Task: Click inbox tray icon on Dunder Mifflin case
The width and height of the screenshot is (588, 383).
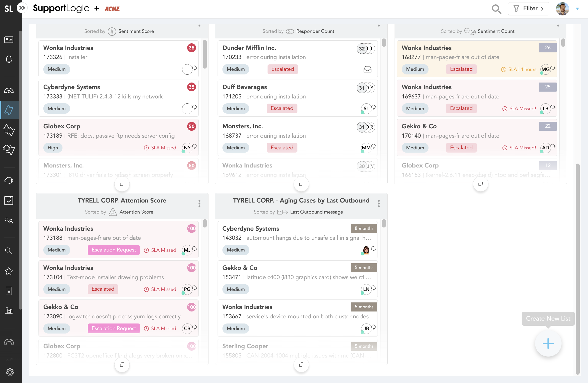Action: 367,69
